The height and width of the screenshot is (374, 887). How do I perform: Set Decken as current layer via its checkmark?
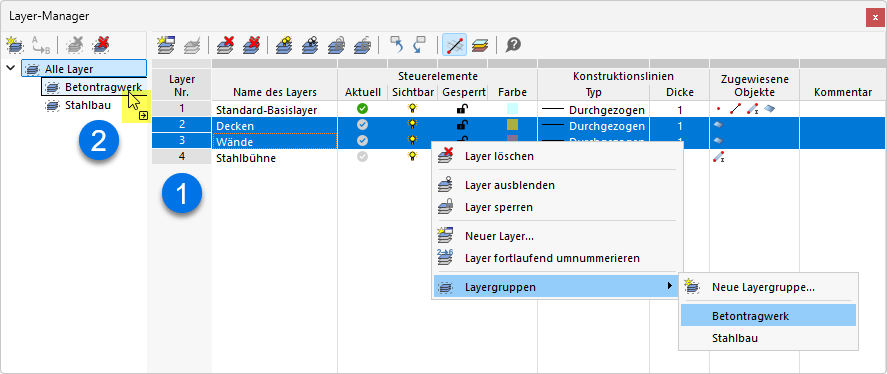point(363,124)
